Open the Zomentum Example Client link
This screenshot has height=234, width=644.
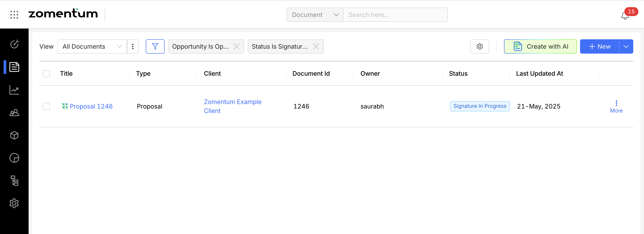point(233,106)
